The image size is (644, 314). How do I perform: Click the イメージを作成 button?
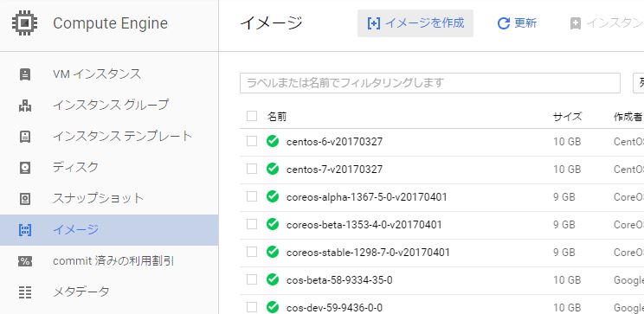415,23
